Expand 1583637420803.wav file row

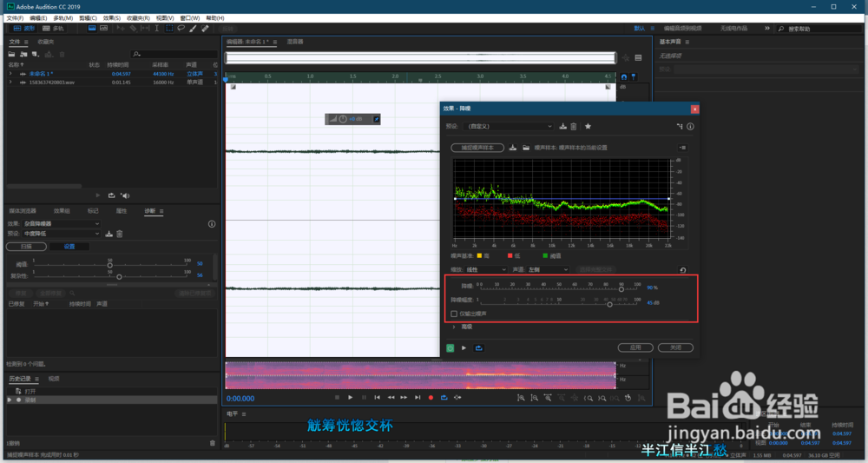10,82
